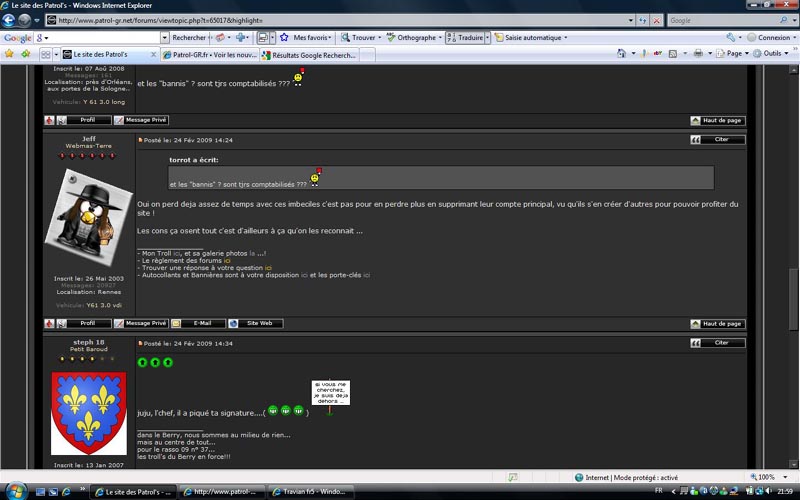Screen dimensions: 800x500
Task: Click the volume speaker tray icon
Action: pyautogui.click(x=769, y=491)
